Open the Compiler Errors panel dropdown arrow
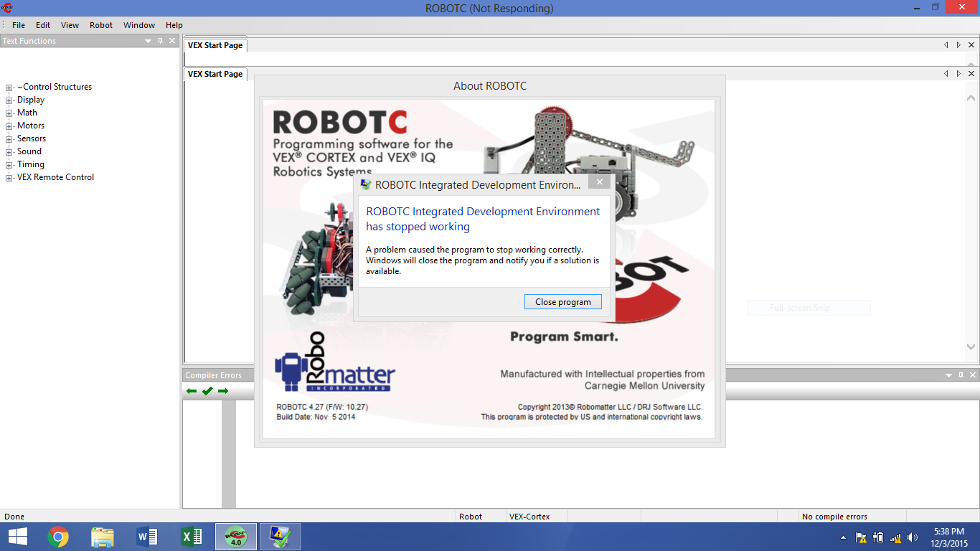Screen dimensions: 980x551 [x=948, y=375]
